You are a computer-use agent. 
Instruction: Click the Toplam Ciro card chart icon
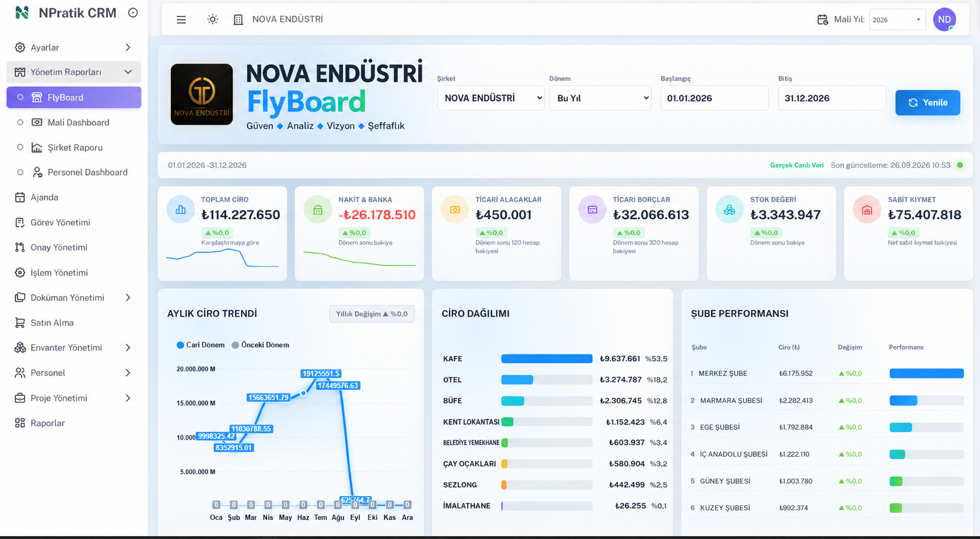181,210
